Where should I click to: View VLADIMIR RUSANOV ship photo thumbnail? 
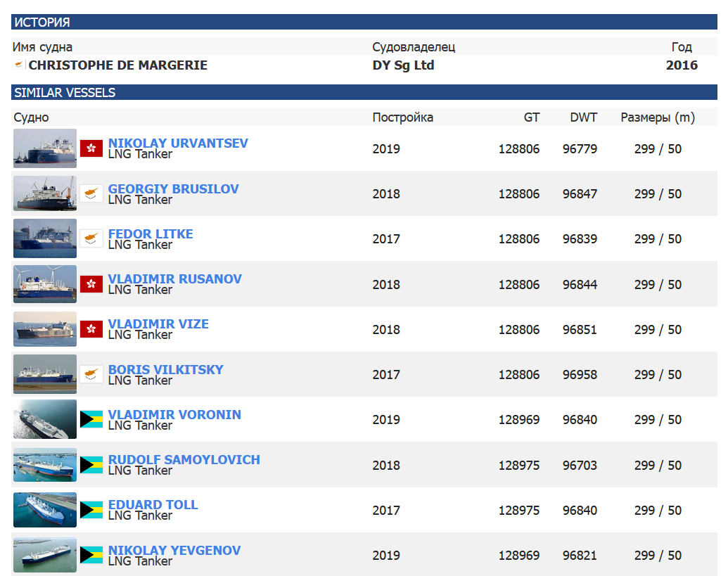pyautogui.click(x=45, y=284)
